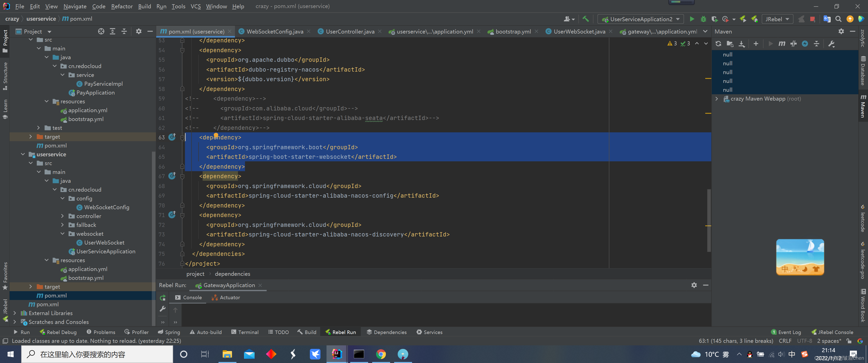The image size is (868, 363).
Task: Select the pom.xml tab in editor
Action: pos(193,31)
